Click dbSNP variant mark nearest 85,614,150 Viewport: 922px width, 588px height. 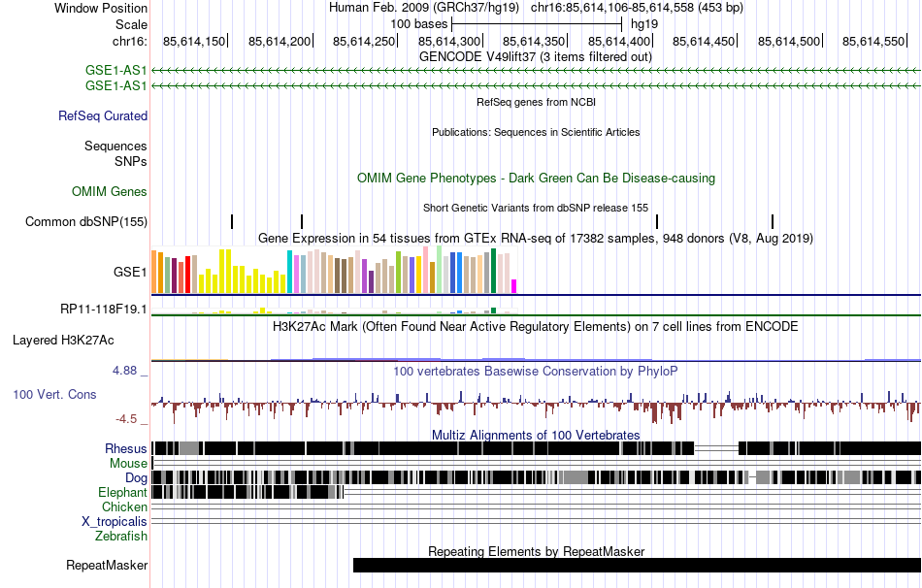point(232,221)
